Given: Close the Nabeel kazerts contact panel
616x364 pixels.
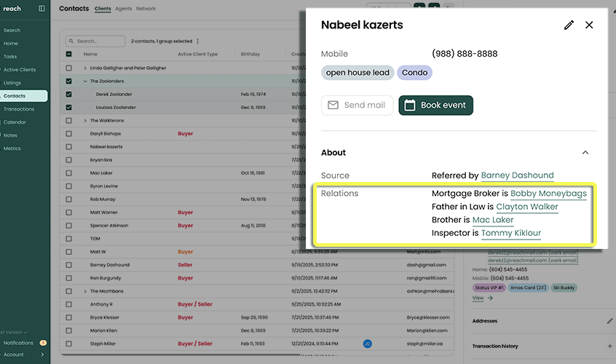Looking at the screenshot, I should [589, 25].
